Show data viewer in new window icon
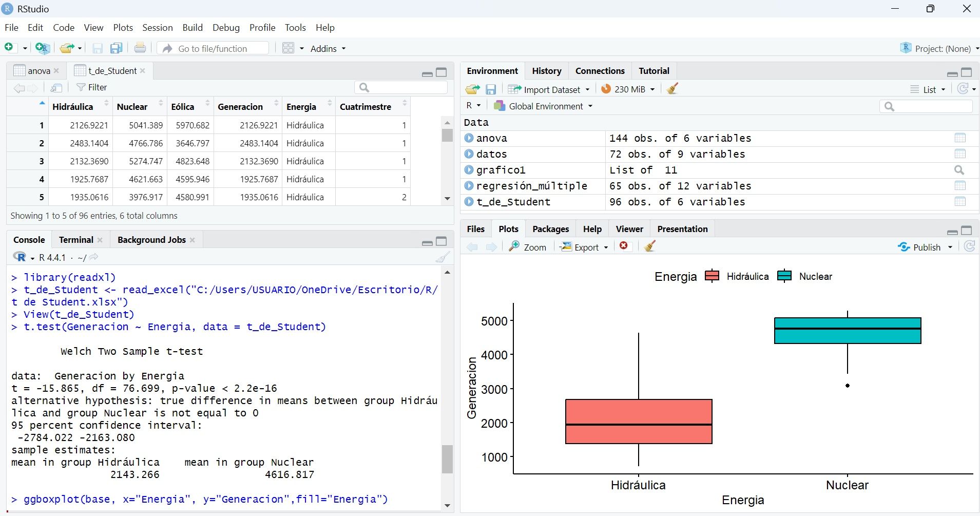The width and height of the screenshot is (980, 516). tap(56, 88)
